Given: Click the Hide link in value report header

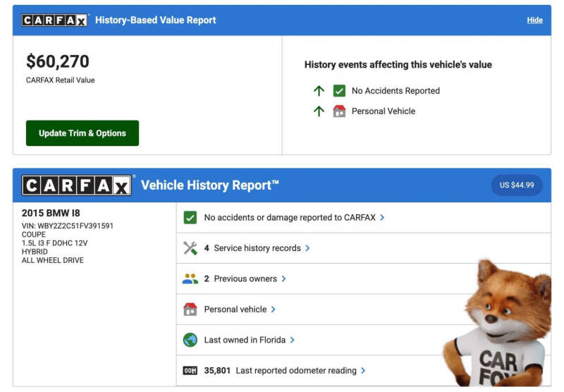Looking at the screenshot, I should click(x=534, y=20).
